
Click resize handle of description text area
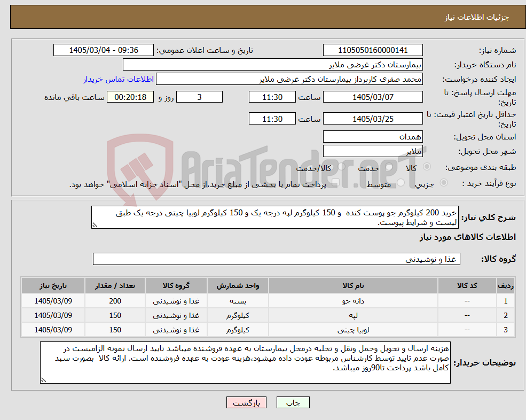[x=95, y=225]
